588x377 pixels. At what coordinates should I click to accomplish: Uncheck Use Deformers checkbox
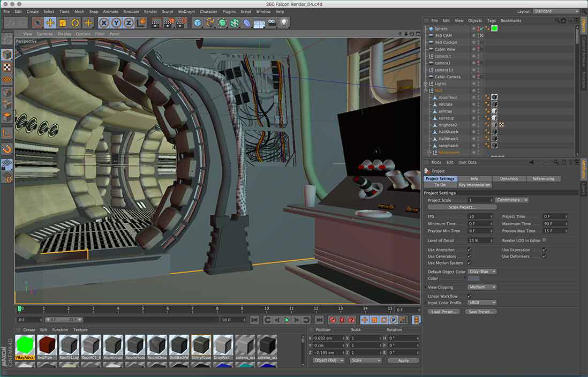544,256
